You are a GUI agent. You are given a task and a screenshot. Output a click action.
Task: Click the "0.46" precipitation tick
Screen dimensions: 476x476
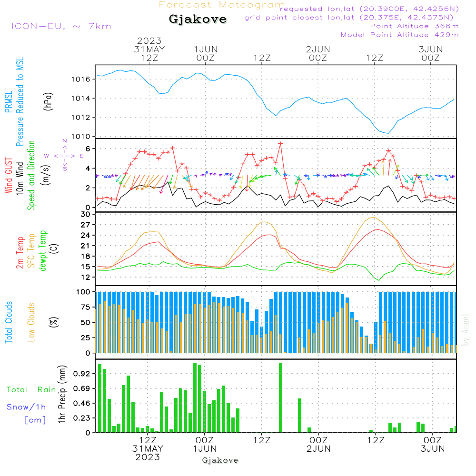click(82, 404)
